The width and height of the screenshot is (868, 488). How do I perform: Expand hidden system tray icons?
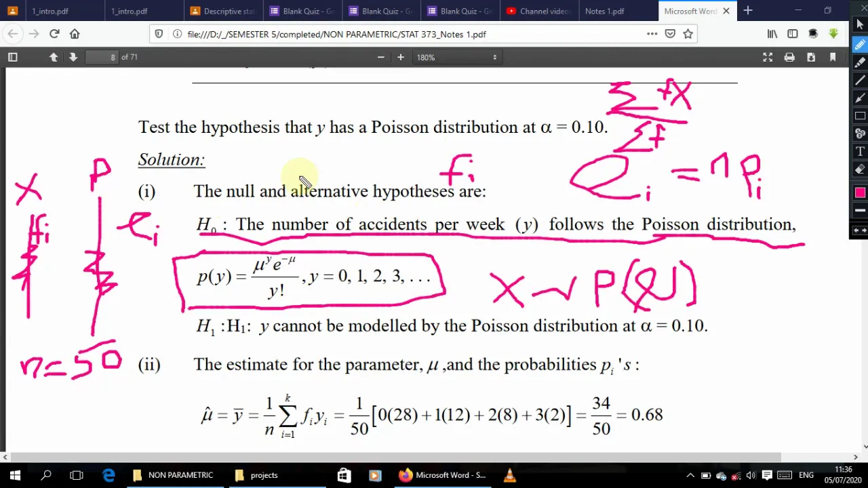point(690,475)
